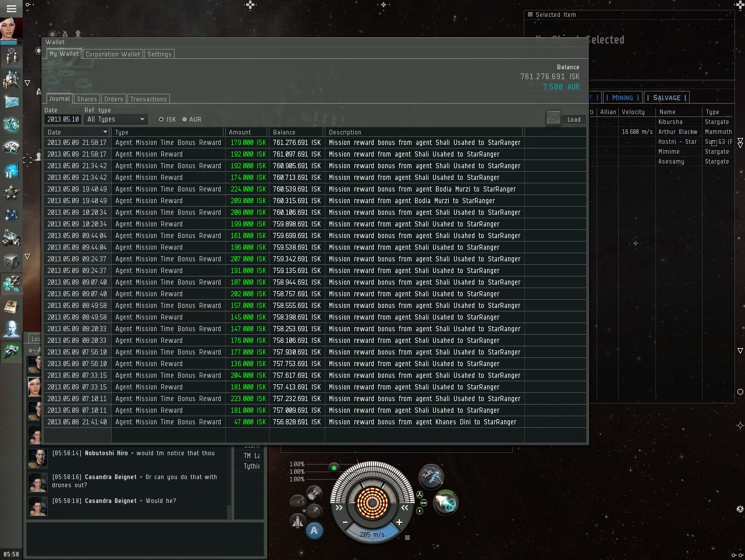
Task: Select the ISK radio button
Action: tap(161, 119)
